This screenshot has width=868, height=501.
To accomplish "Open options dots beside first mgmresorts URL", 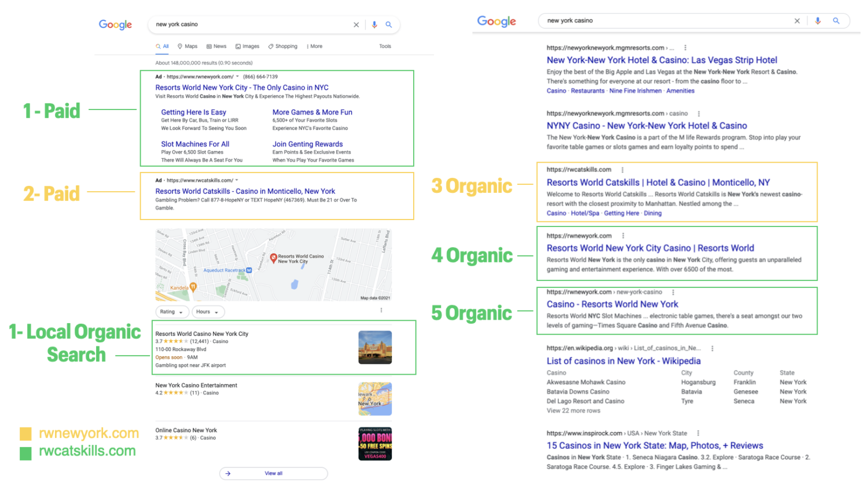I will click(x=685, y=48).
